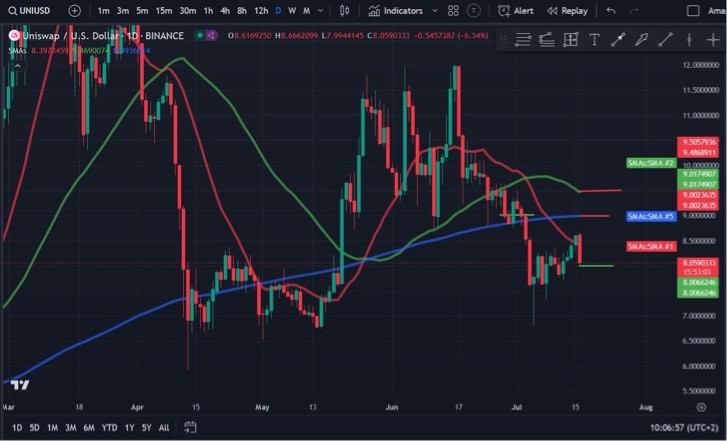Click the SMAs:SMA #1 red price label
The width and height of the screenshot is (727, 441).
point(651,246)
